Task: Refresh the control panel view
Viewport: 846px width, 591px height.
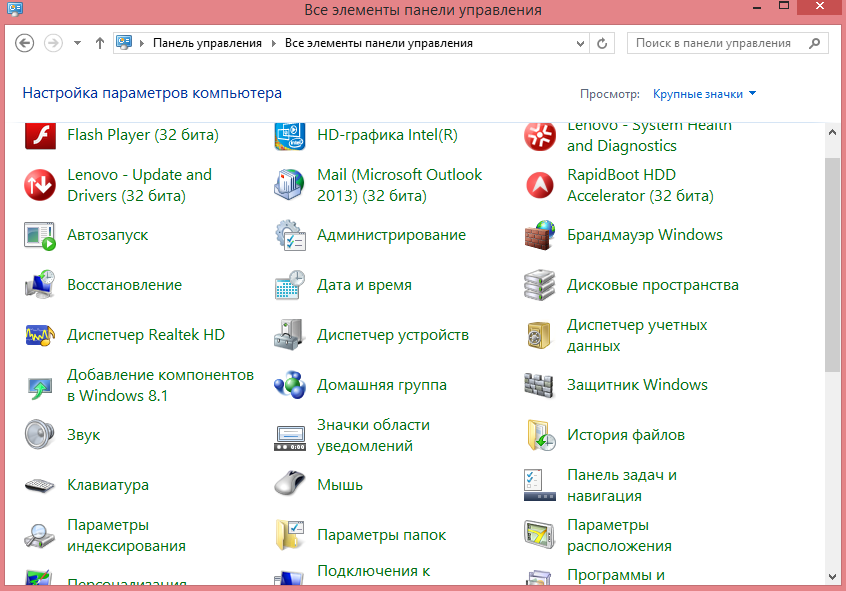Action: click(x=602, y=44)
